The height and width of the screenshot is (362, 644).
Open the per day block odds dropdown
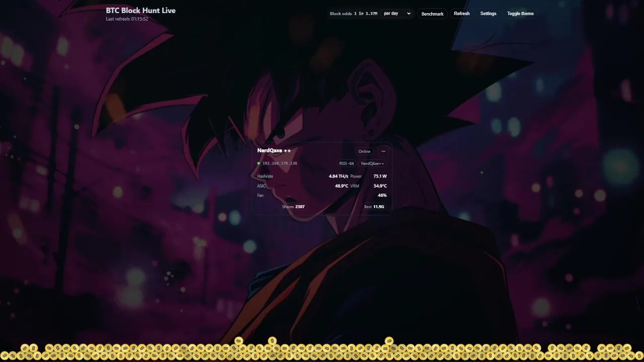(397, 14)
